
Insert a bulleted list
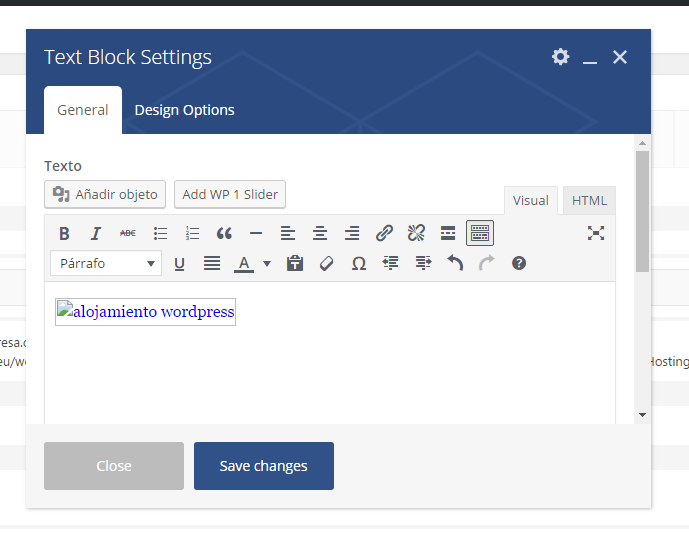point(160,233)
